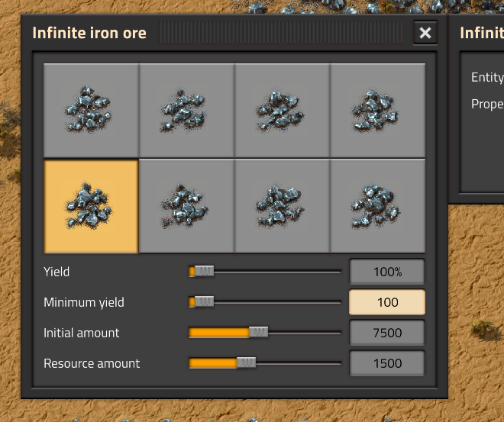The width and height of the screenshot is (504, 422).
Task: Select fourth iron ore variant in top row
Action: (378, 110)
